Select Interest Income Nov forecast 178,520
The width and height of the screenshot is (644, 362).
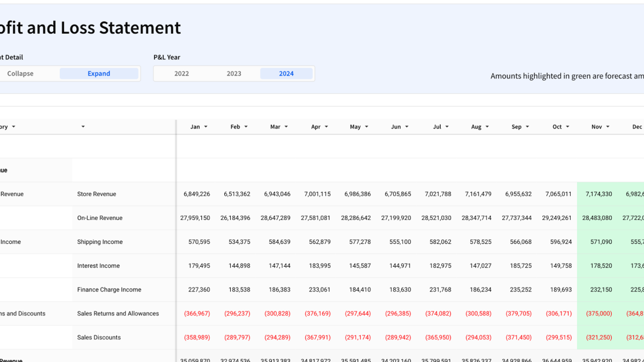pyautogui.click(x=601, y=266)
